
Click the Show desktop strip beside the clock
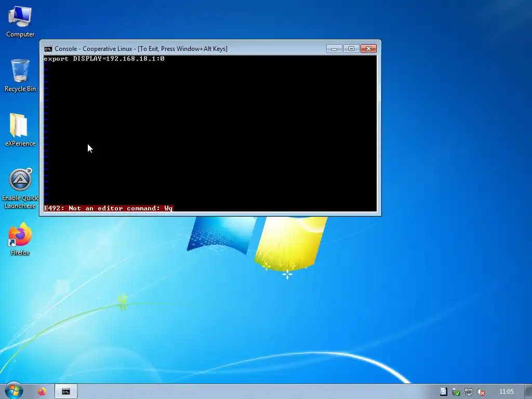[x=528, y=392]
